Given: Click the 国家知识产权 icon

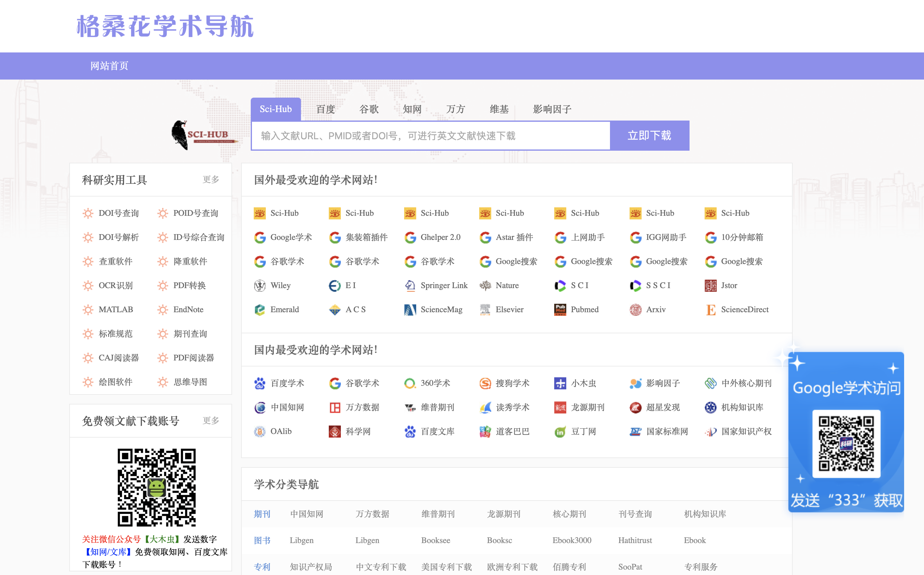Looking at the screenshot, I should (711, 432).
